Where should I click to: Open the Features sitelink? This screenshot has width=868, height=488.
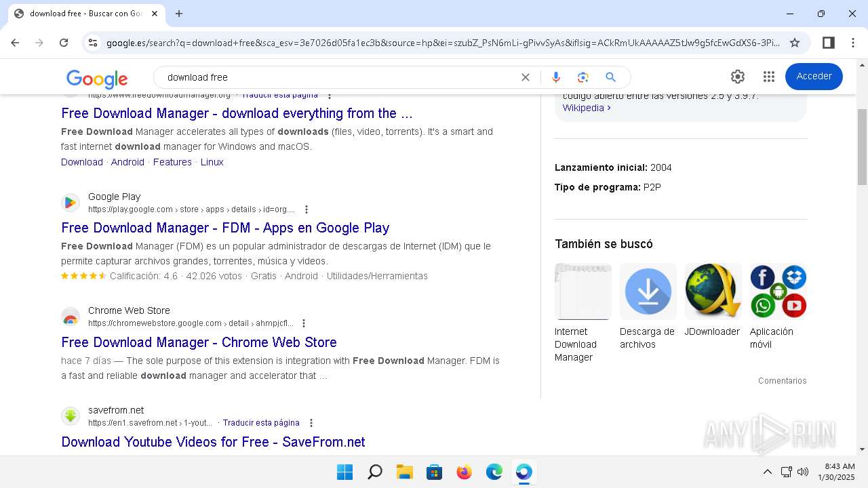[172, 162]
